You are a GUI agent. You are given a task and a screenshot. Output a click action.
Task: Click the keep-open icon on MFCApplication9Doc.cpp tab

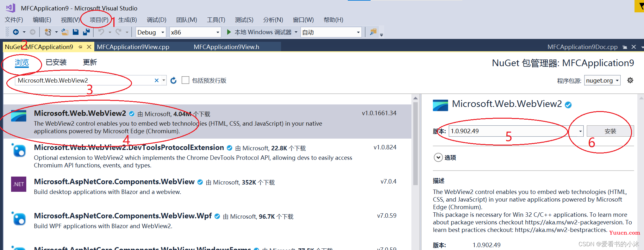[625, 47]
